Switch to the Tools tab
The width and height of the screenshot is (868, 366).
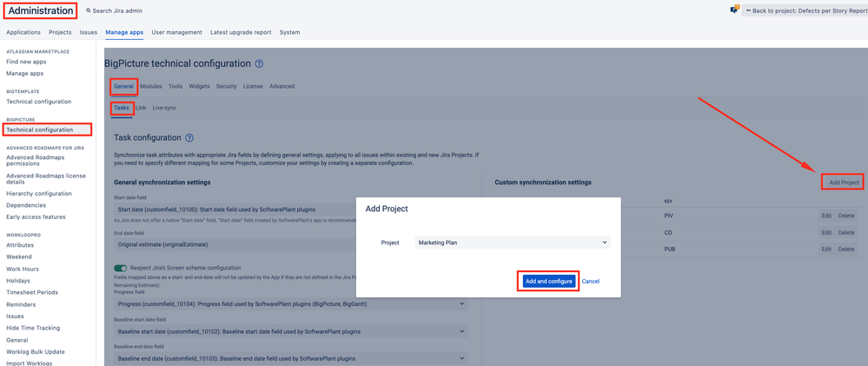click(175, 86)
